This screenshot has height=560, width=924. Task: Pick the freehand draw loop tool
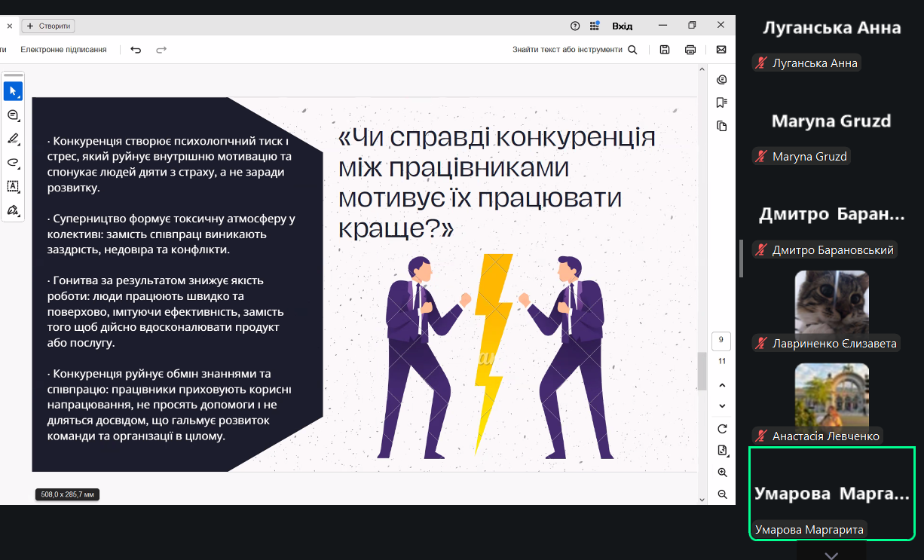[x=13, y=163]
